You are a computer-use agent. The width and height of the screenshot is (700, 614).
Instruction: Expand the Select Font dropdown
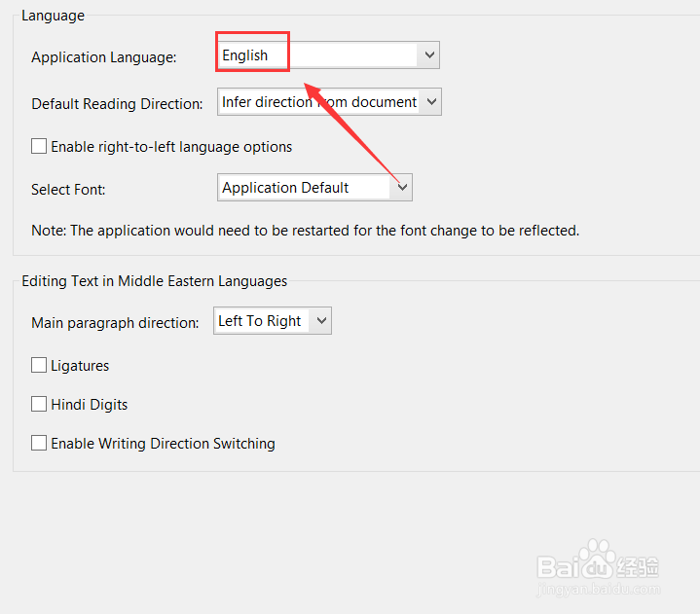pos(314,188)
